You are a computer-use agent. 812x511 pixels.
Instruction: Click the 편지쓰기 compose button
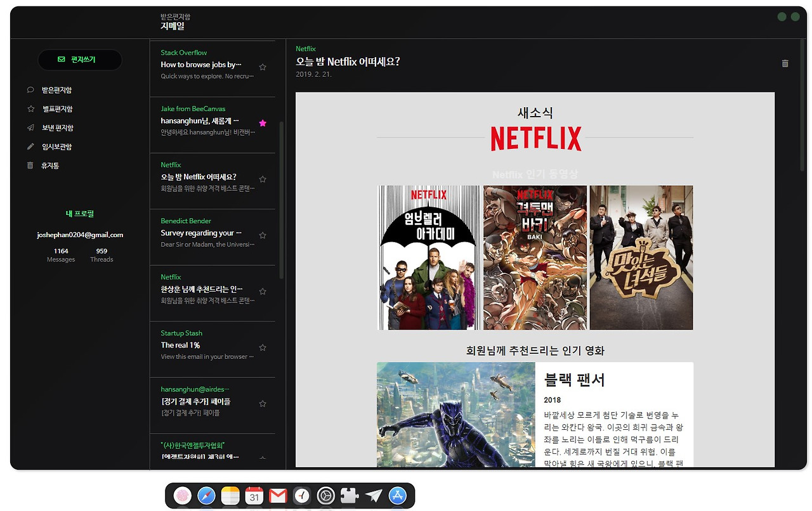point(80,60)
